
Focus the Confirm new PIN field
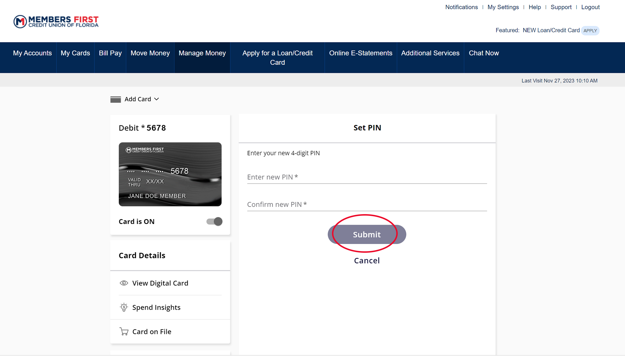click(367, 204)
